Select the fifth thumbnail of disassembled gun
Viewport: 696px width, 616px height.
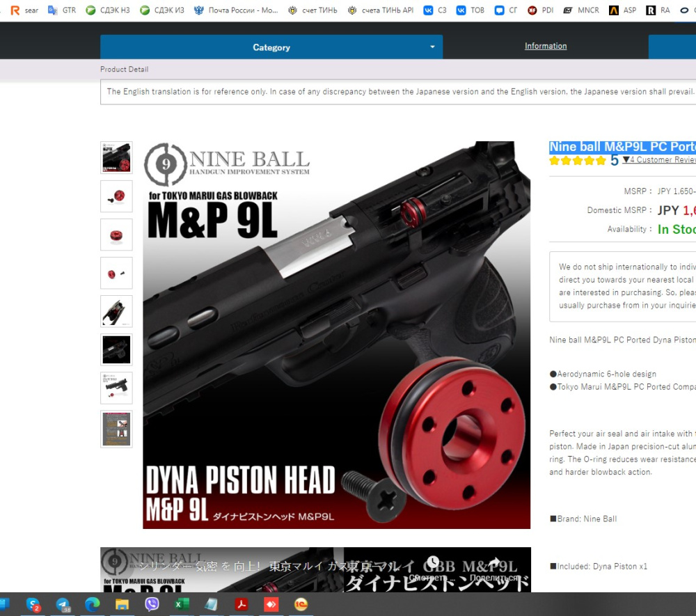pyautogui.click(x=116, y=311)
